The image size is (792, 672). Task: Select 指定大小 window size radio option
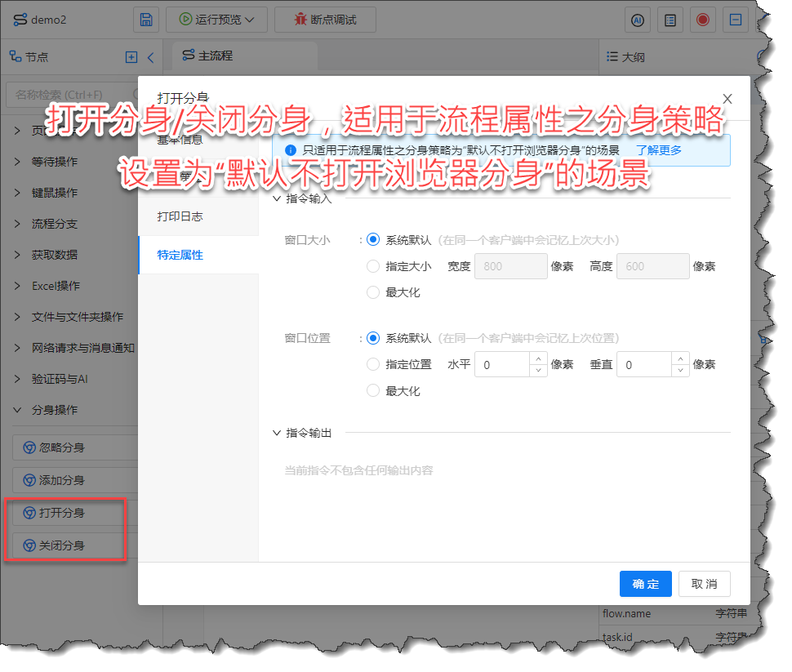click(373, 266)
